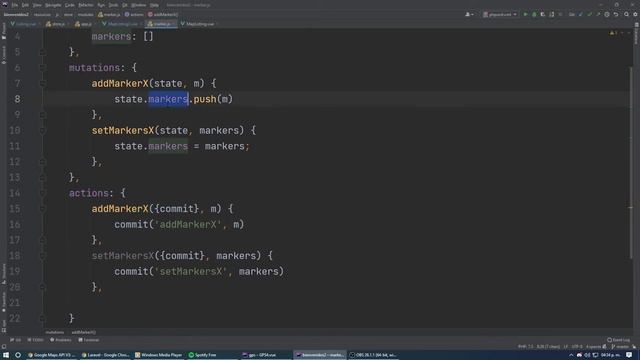Screen dimensions: 640x360
Task: Fold the addMarkerX mutation at line 7
Action: pyautogui.click(x=42, y=83)
